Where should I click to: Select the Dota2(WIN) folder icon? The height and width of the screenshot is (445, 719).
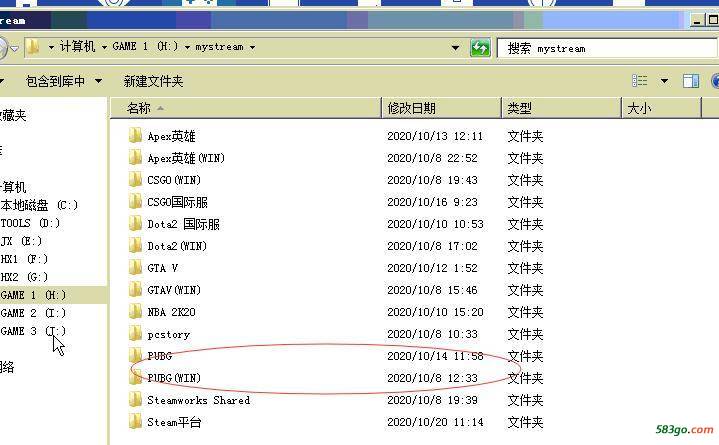[x=135, y=246]
